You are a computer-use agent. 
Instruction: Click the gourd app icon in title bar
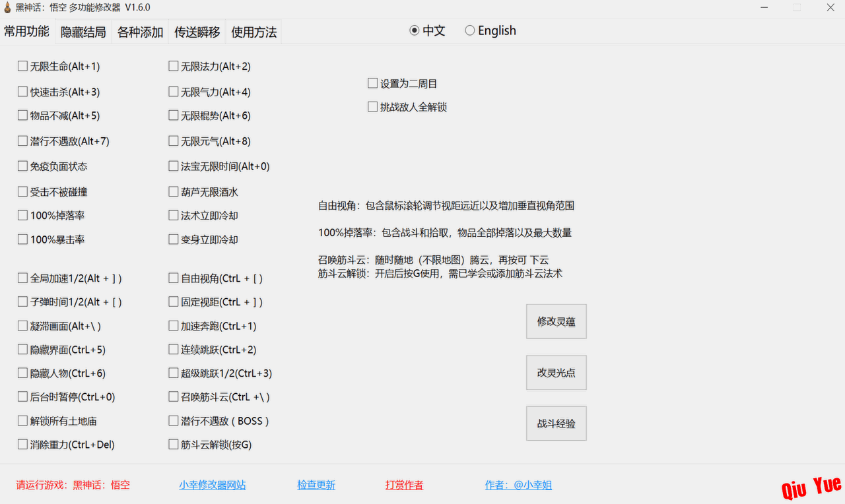tap(7, 7)
